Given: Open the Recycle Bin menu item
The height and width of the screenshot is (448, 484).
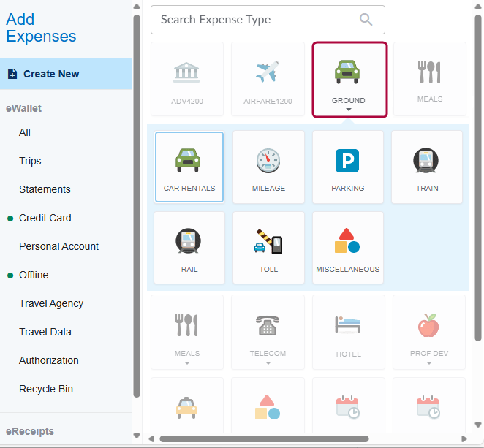Looking at the screenshot, I should click(x=45, y=389).
